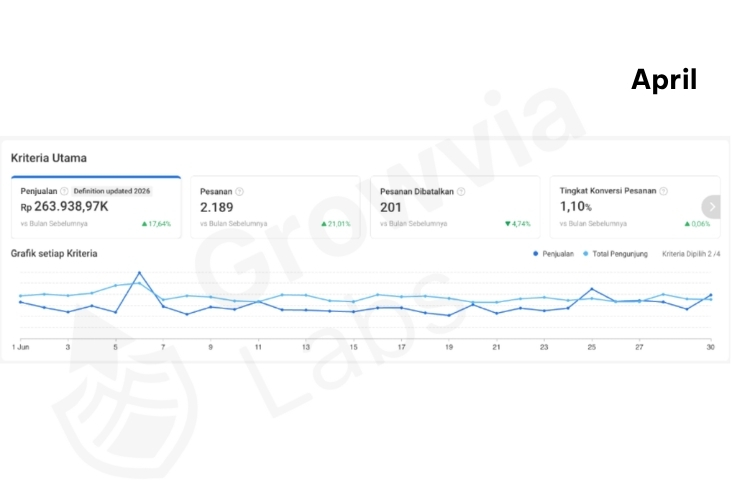The width and height of the screenshot is (732, 500).
Task: Click the Definition updated 2026 badge
Action: click(x=112, y=191)
